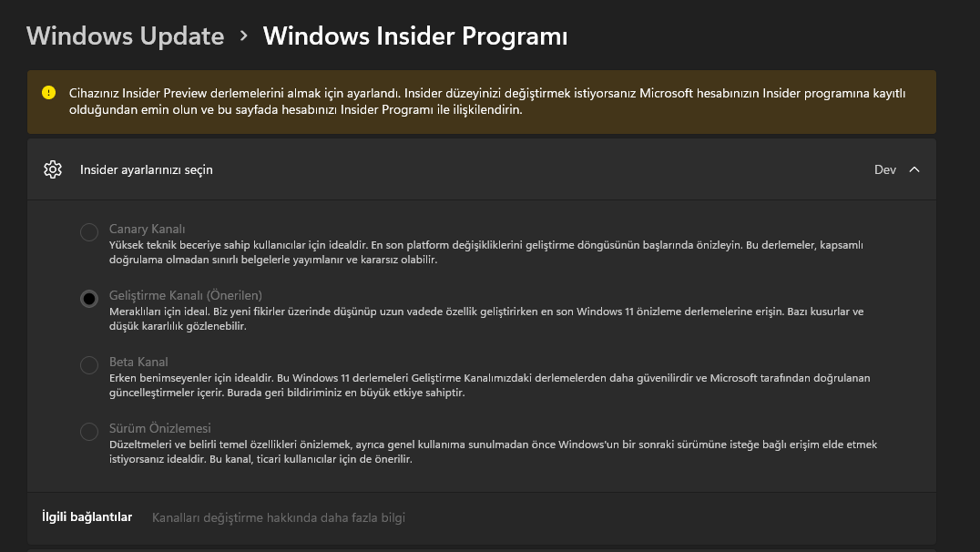The width and height of the screenshot is (980, 552).
Task: Click the Windows Insider Programı page title
Action: [414, 36]
